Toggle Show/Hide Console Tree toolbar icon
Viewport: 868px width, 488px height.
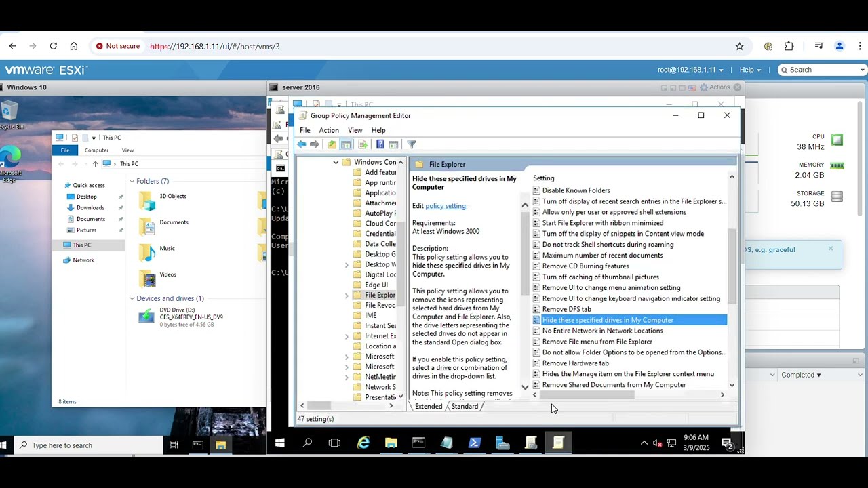pyautogui.click(x=346, y=144)
